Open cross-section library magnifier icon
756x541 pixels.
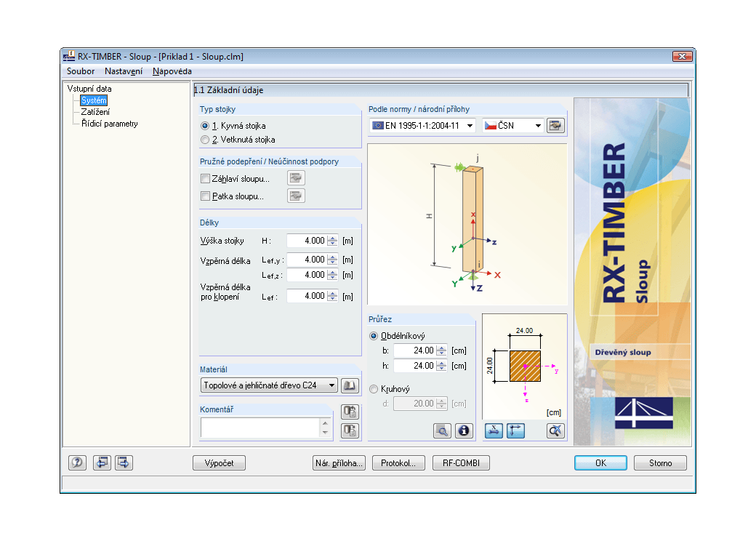point(442,430)
